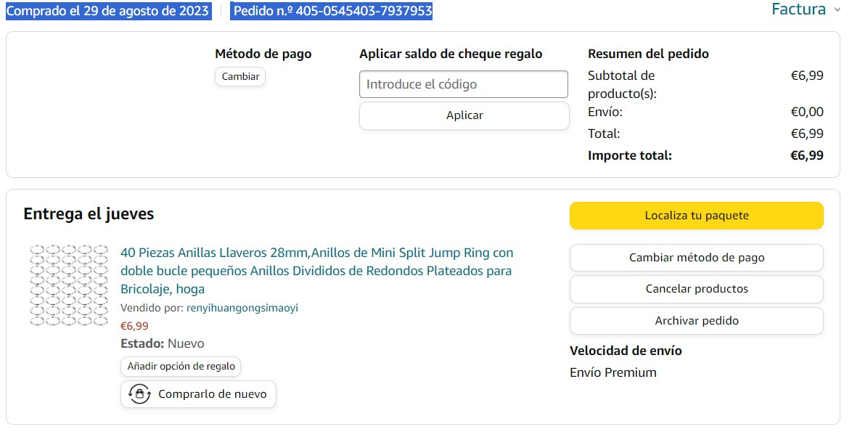Click the red €6,99 product price
This screenshot has height=432, width=868.
click(134, 326)
